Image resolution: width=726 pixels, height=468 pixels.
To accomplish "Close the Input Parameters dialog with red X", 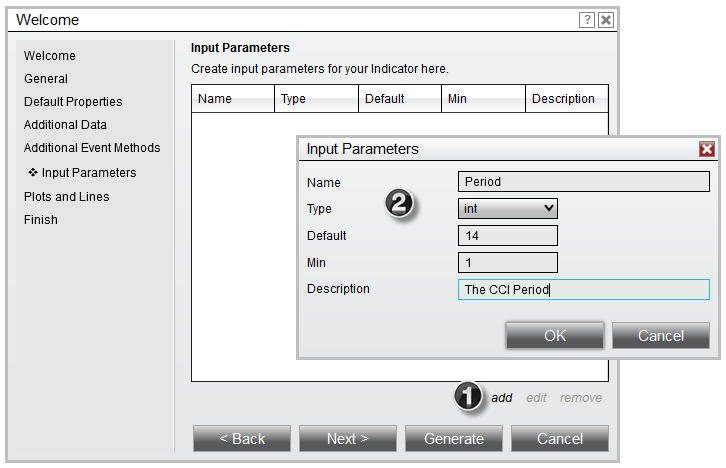I will point(706,149).
